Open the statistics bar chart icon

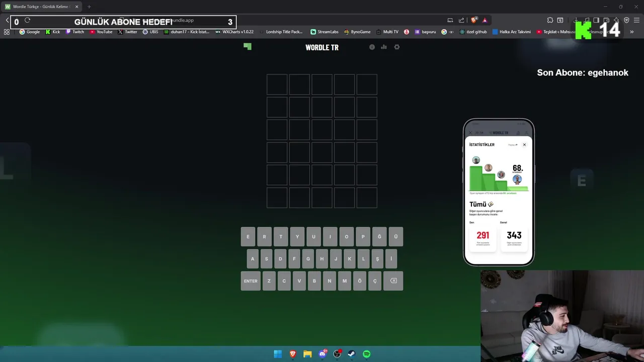coord(384,47)
